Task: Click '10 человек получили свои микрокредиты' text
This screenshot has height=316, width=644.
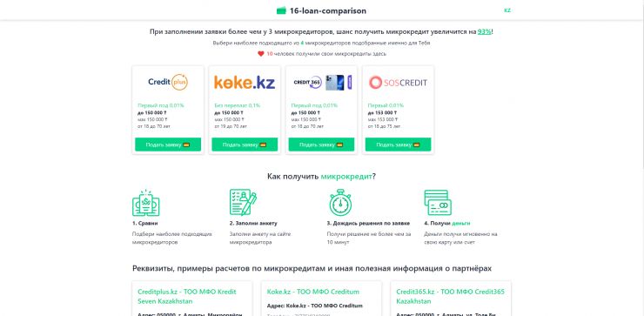Action: coord(326,54)
